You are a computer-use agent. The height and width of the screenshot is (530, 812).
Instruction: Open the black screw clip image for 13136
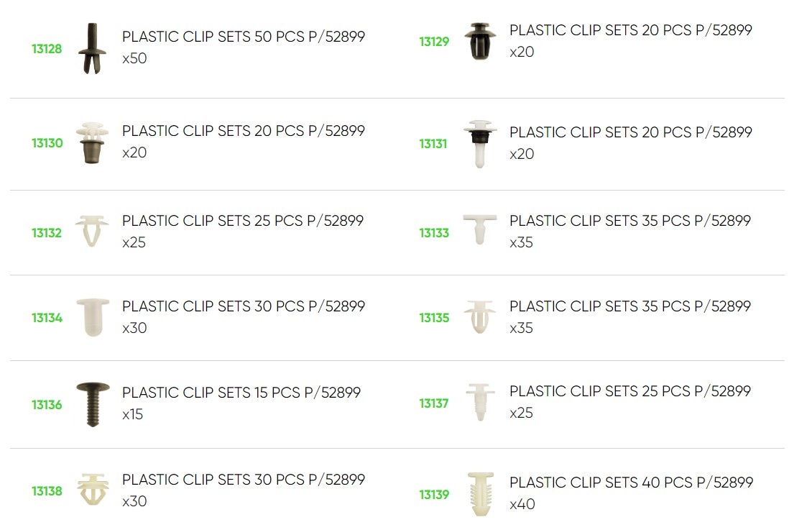pyautogui.click(x=93, y=403)
